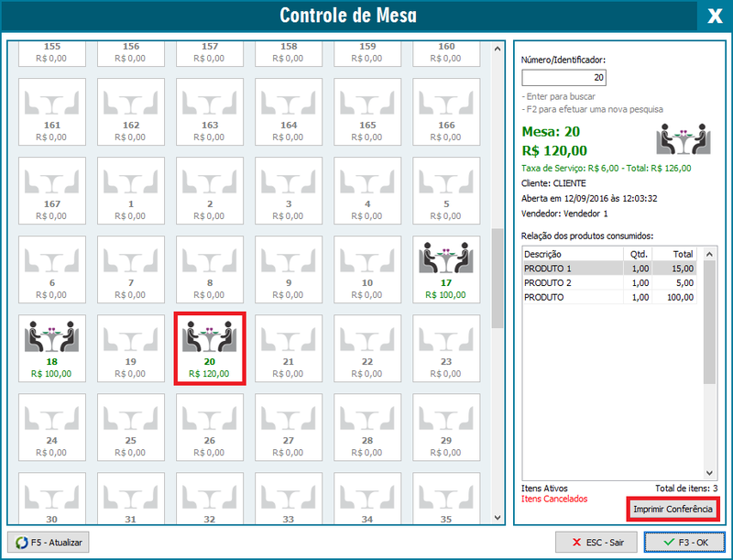Select occupied table 20 icon
The height and width of the screenshot is (560, 733).
210,348
